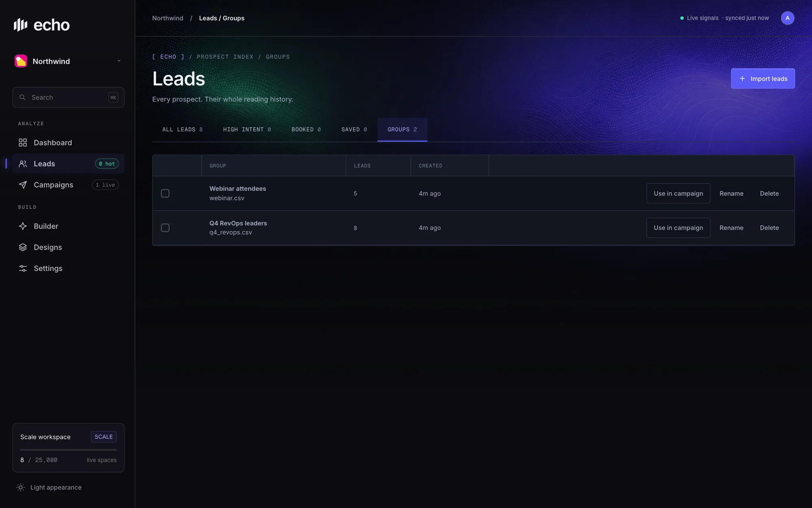Rename the Q4 RevOps leaders group
Screen dimensions: 812x508
click(731, 228)
